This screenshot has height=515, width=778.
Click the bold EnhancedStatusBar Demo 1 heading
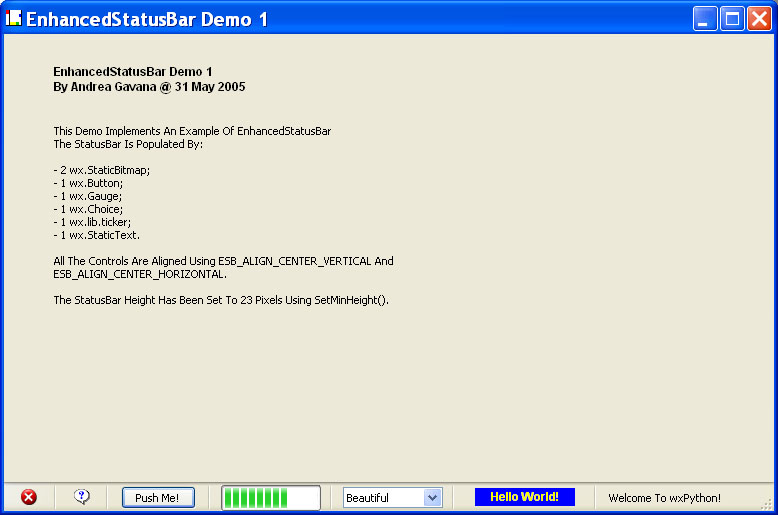pyautogui.click(x=132, y=72)
